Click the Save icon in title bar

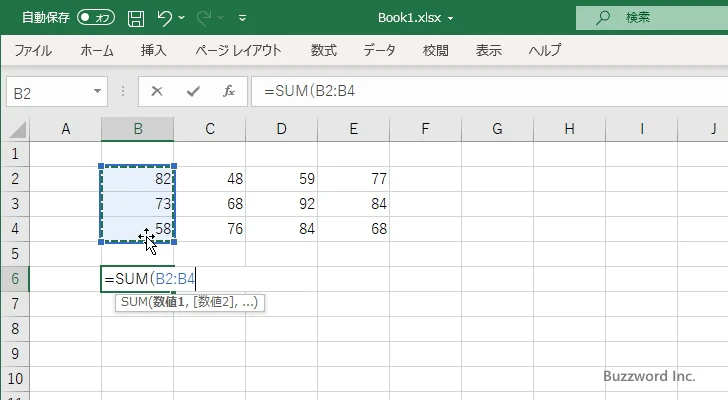point(136,18)
